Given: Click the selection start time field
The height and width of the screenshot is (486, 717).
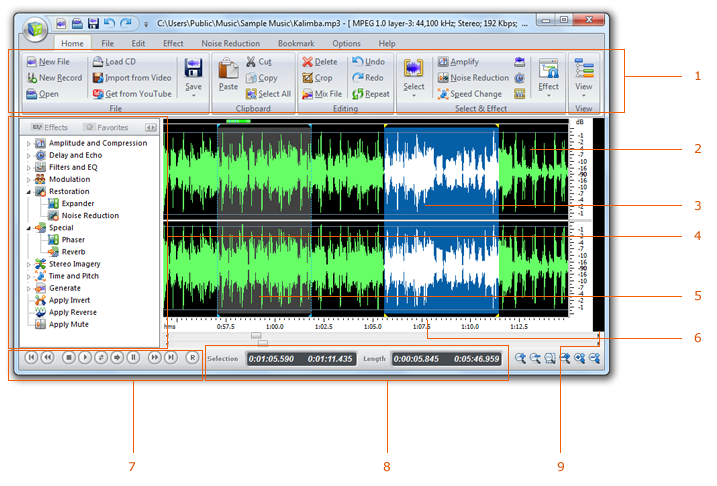Looking at the screenshot, I should (271, 359).
